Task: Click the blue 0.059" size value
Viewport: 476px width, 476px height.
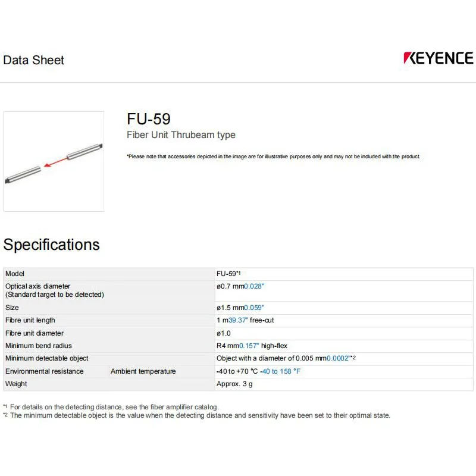Action: (x=254, y=308)
